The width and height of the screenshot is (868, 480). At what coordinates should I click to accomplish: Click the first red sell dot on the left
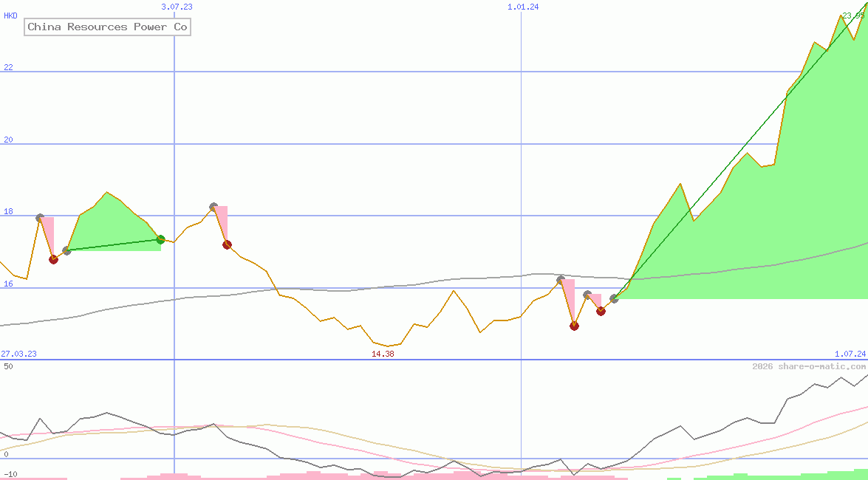(53, 259)
